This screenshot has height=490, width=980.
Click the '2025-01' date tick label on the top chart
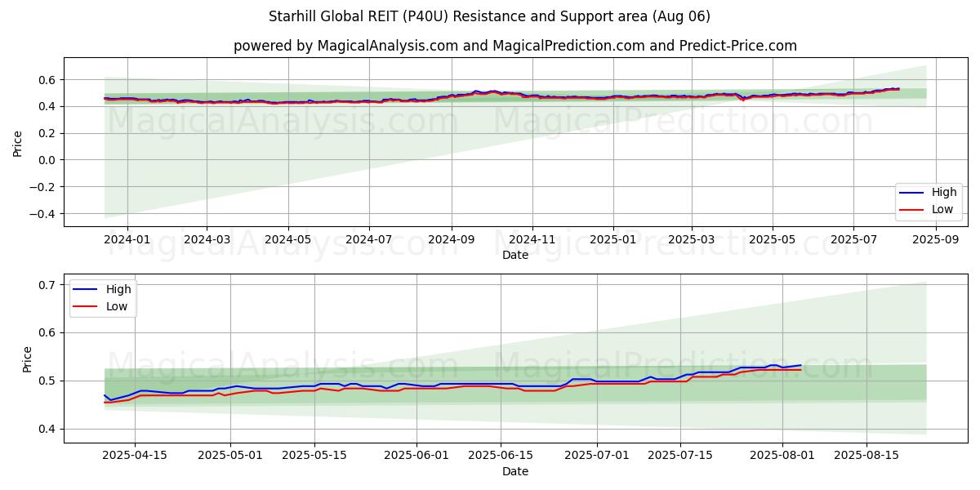613,240
